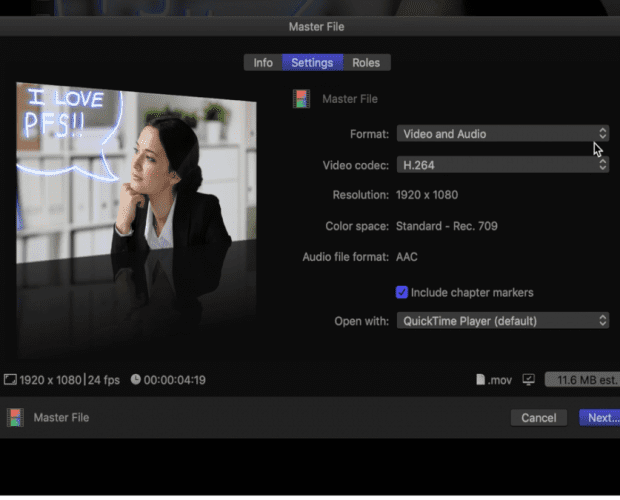The width and height of the screenshot is (620, 500).
Task: Uncheck Include chapter markers checkbox
Action: 402,292
